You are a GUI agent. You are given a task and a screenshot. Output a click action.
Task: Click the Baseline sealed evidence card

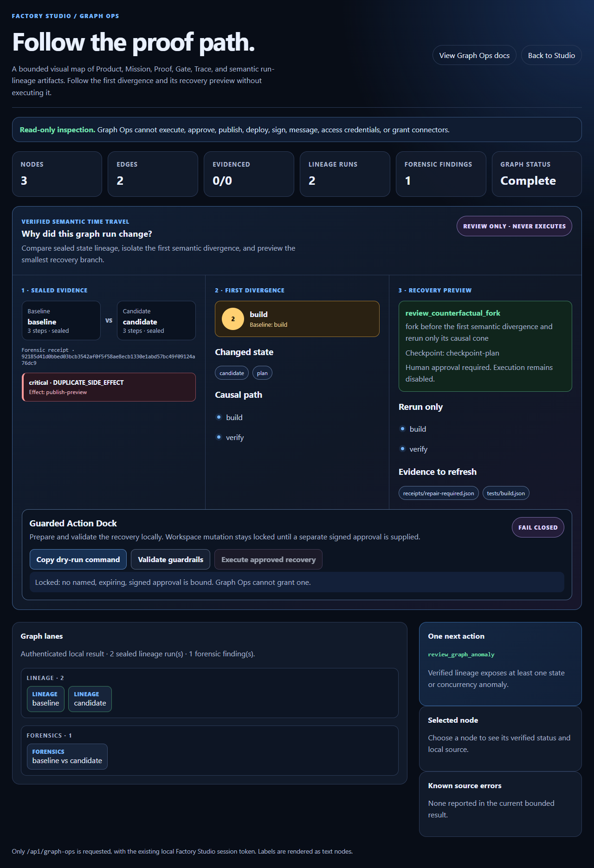61,320
